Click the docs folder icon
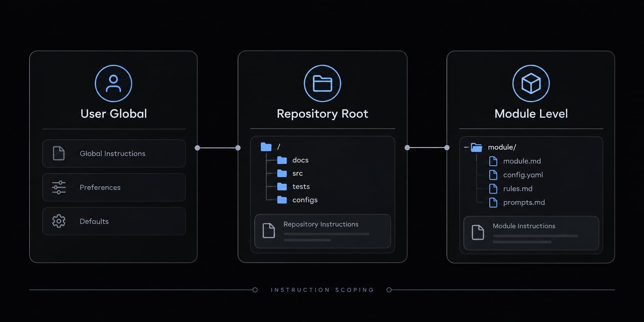The width and height of the screenshot is (644, 322). click(x=282, y=160)
